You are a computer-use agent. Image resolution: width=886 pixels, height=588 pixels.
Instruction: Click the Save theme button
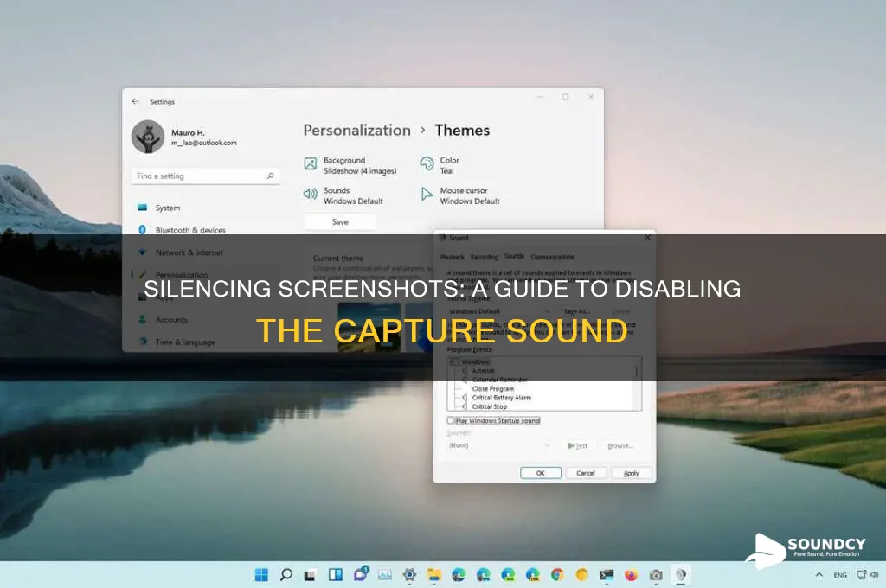click(x=339, y=222)
